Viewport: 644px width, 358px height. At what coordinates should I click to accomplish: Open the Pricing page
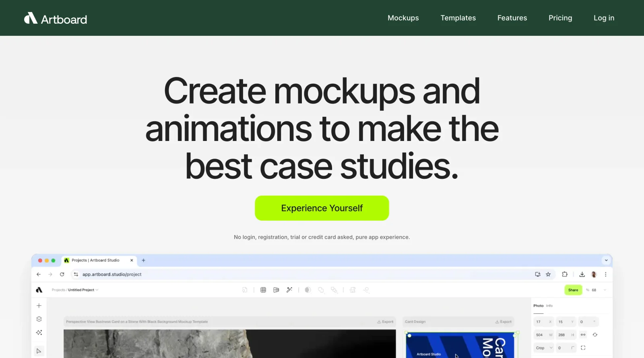[x=560, y=18]
